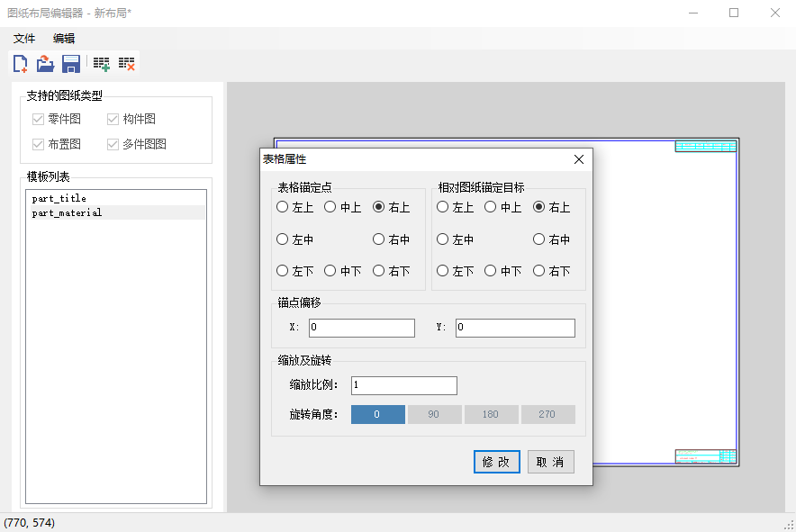This screenshot has height=532, width=796.
Task: Select 右下 under 相对图纸锚定目标
Action: click(x=539, y=271)
